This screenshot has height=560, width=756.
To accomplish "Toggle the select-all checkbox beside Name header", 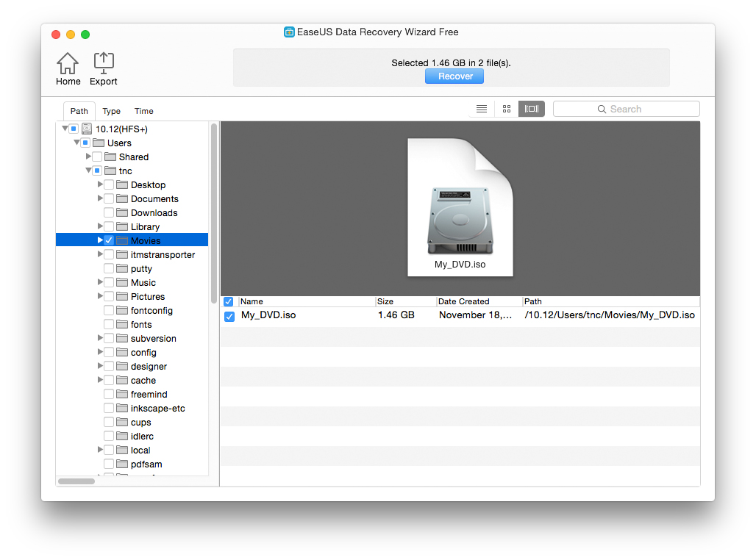I will [229, 302].
